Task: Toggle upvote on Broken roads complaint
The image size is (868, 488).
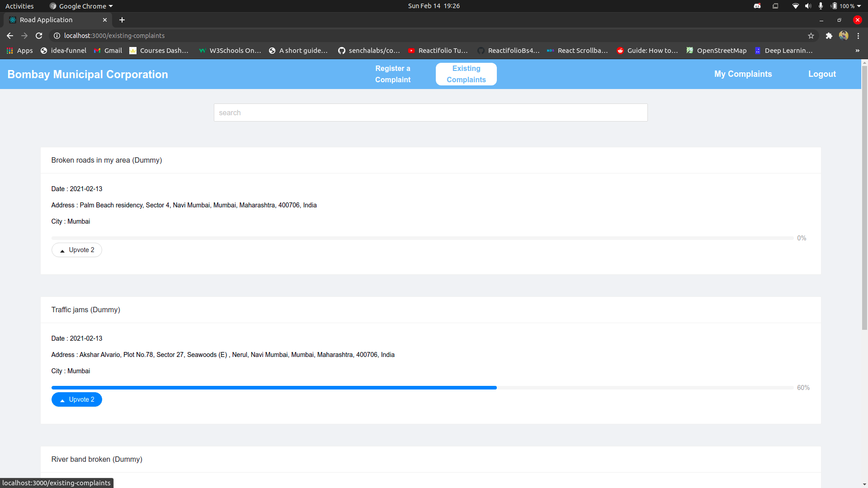Action: click(x=77, y=250)
